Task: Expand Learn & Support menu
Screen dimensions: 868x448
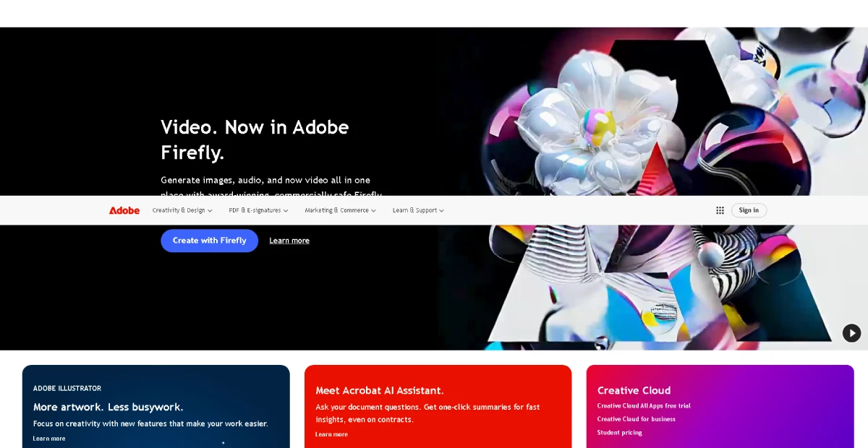Action: coord(418,210)
